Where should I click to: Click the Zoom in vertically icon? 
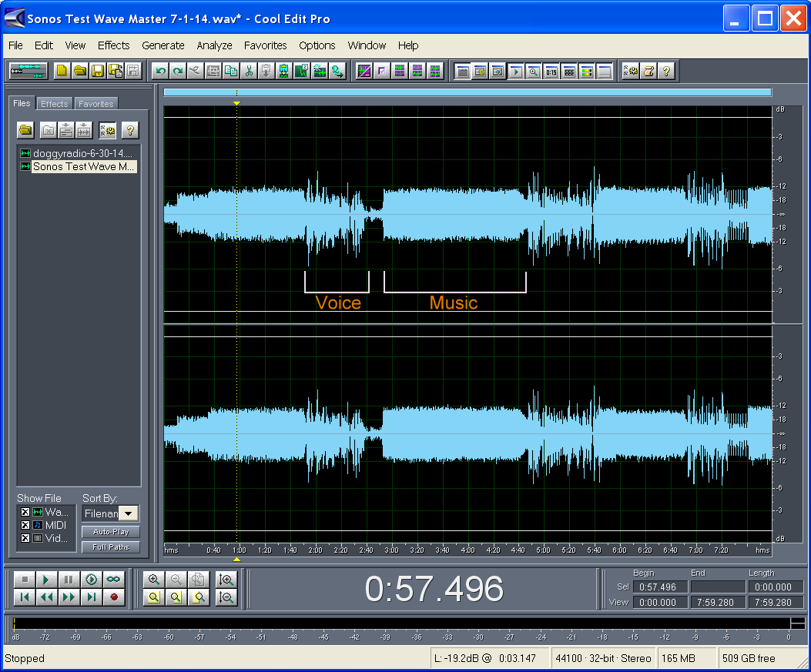point(226,580)
